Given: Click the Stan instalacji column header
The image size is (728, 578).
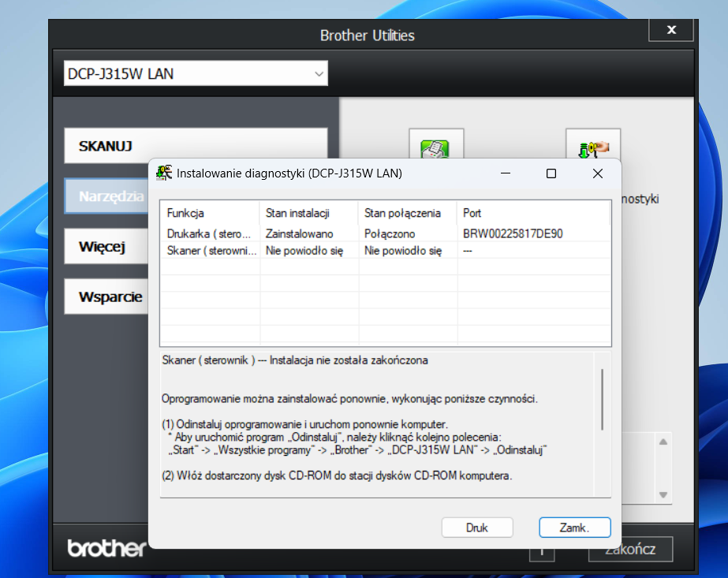Looking at the screenshot, I should pyautogui.click(x=308, y=213).
